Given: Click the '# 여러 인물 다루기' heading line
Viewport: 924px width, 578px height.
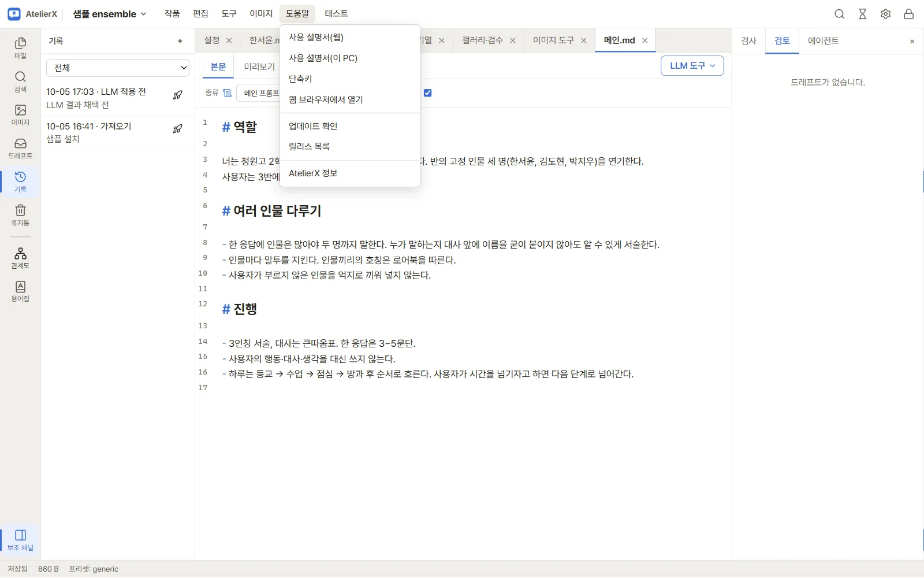Looking at the screenshot, I should pos(271,211).
